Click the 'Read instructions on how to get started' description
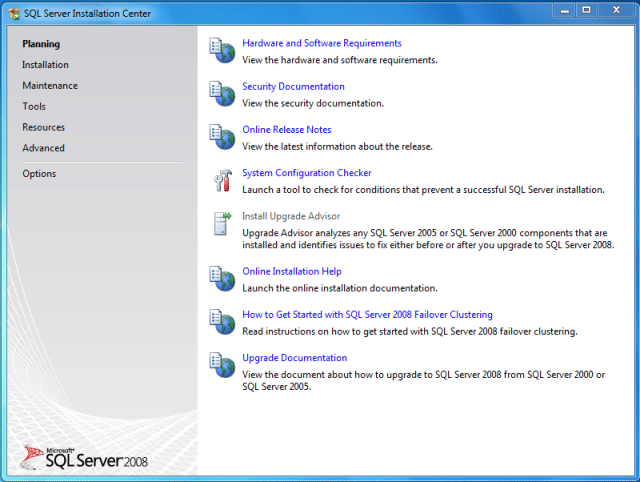This screenshot has height=482, width=640. [410, 331]
